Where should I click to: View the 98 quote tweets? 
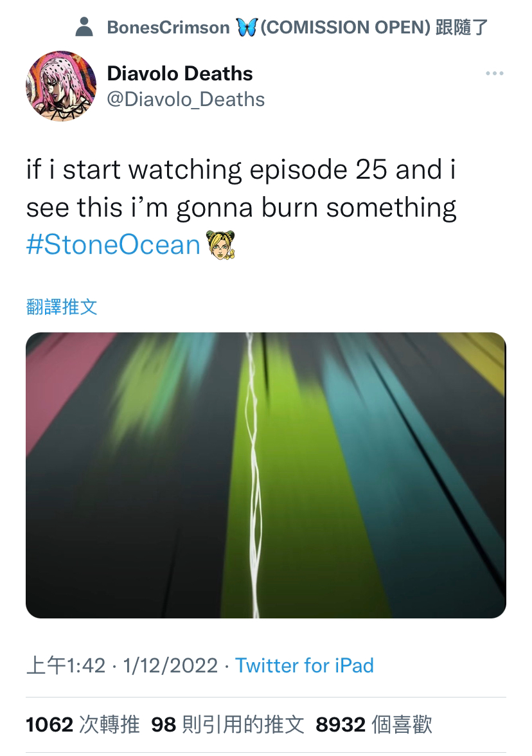pos(227,724)
